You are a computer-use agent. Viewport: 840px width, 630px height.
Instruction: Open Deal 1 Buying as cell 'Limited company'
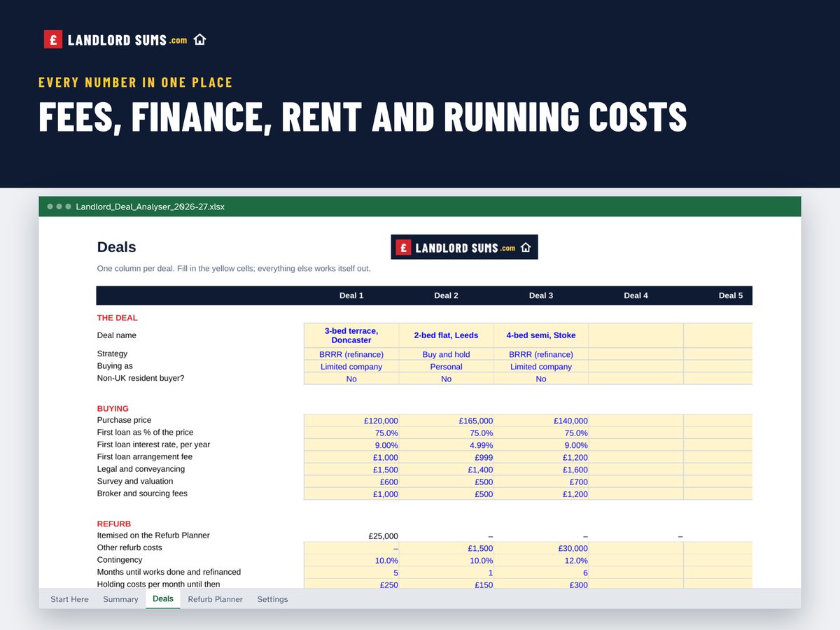351,367
